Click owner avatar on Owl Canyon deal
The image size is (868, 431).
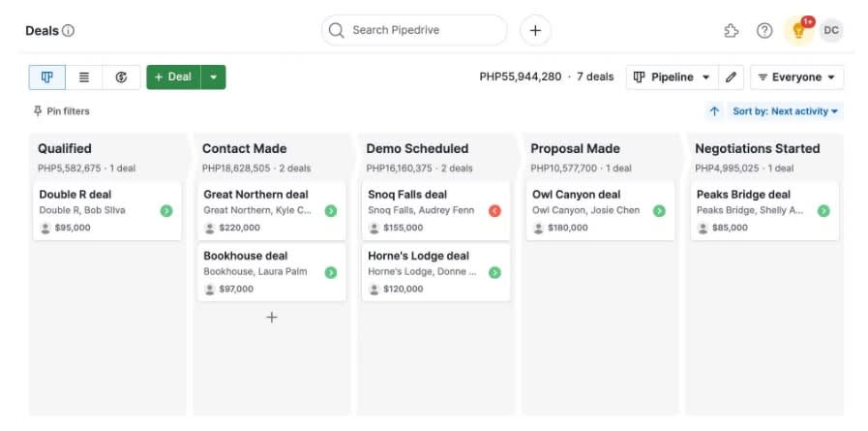(x=539, y=228)
